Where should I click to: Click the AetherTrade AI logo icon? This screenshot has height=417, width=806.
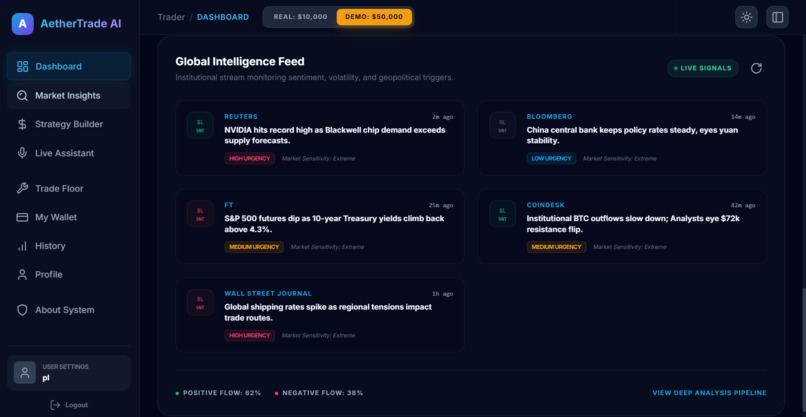click(23, 24)
